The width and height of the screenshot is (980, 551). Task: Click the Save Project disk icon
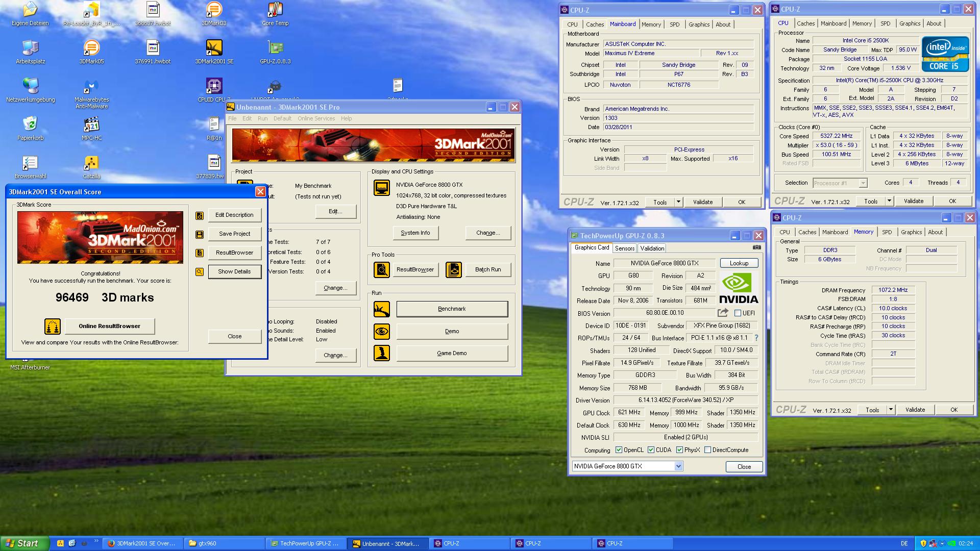[200, 234]
